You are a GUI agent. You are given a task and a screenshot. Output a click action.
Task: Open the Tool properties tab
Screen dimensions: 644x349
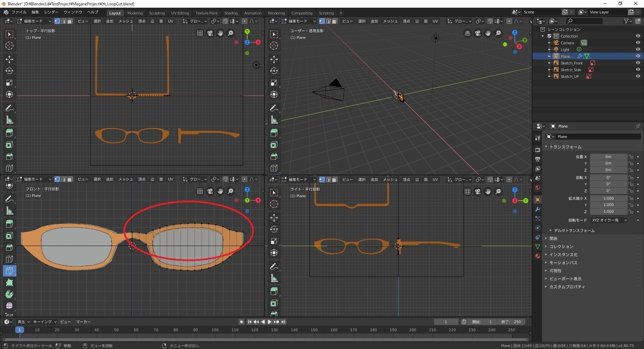pyautogui.click(x=538, y=138)
